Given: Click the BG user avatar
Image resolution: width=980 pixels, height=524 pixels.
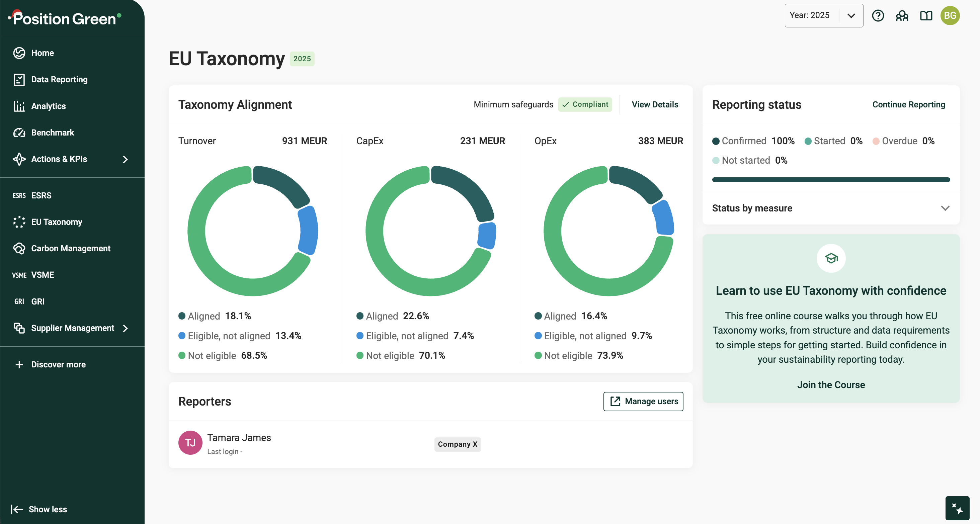Looking at the screenshot, I should tap(950, 16).
